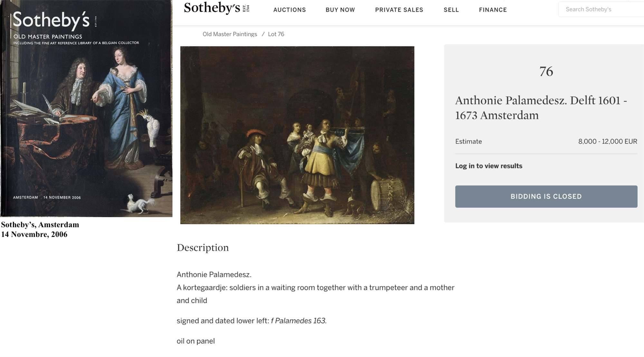Click the large lot number 76
The width and height of the screenshot is (644, 357).
tap(546, 71)
